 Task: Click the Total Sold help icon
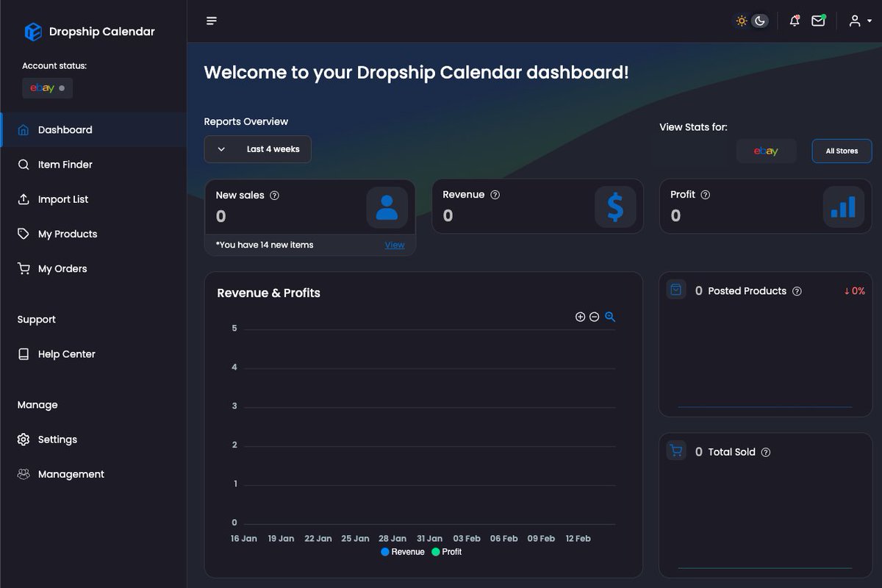coord(766,452)
